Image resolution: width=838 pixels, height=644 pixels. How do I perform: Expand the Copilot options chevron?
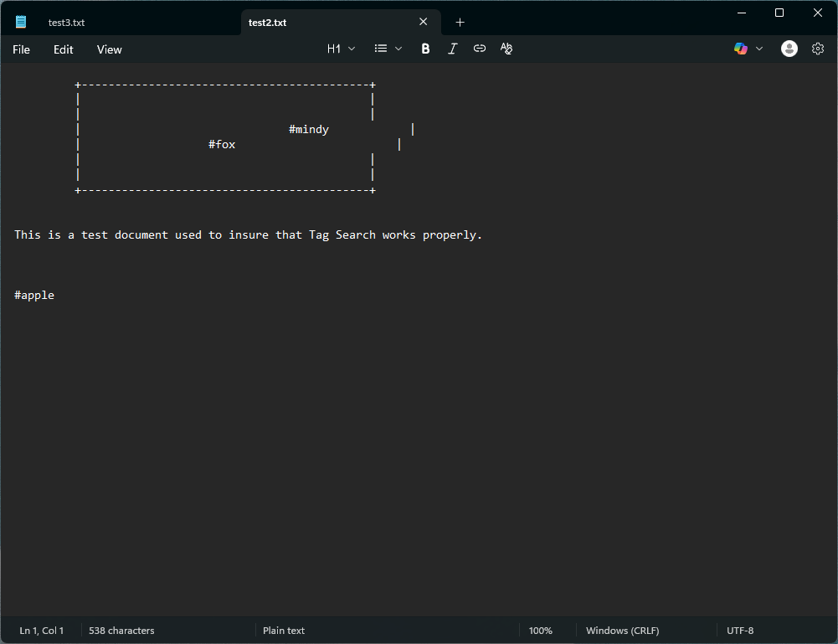click(759, 49)
